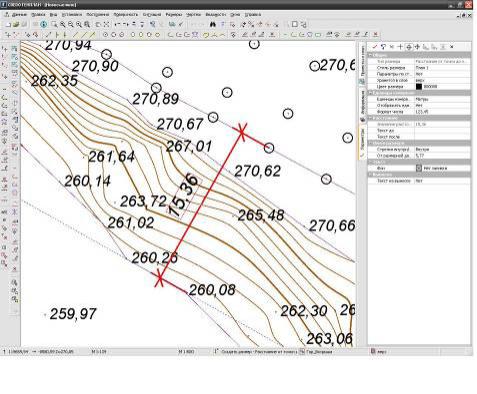Open the Стиль размера value dropdown

[x=443, y=68]
